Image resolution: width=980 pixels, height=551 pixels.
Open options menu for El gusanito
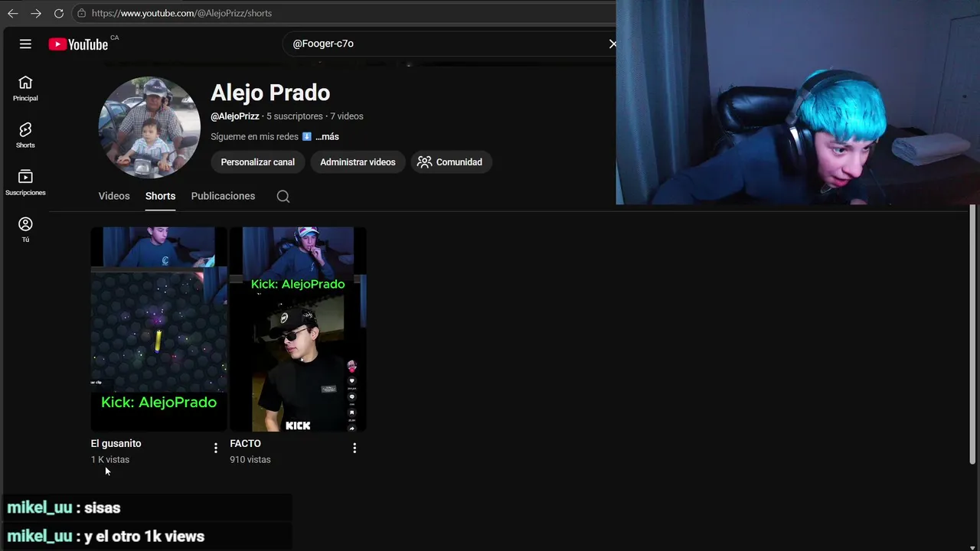215,448
